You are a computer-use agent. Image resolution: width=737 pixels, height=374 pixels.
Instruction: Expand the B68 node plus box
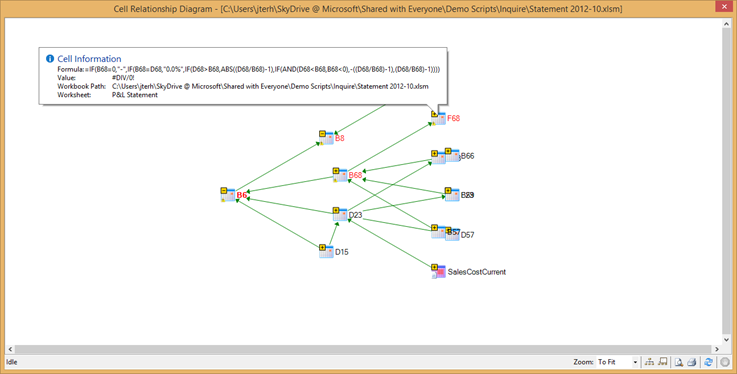point(336,171)
